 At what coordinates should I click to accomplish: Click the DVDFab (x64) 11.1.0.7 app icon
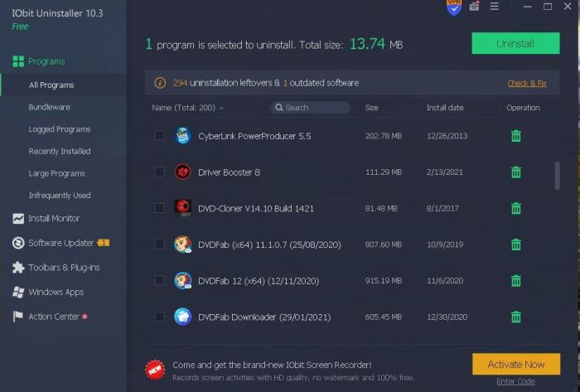(x=183, y=244)
